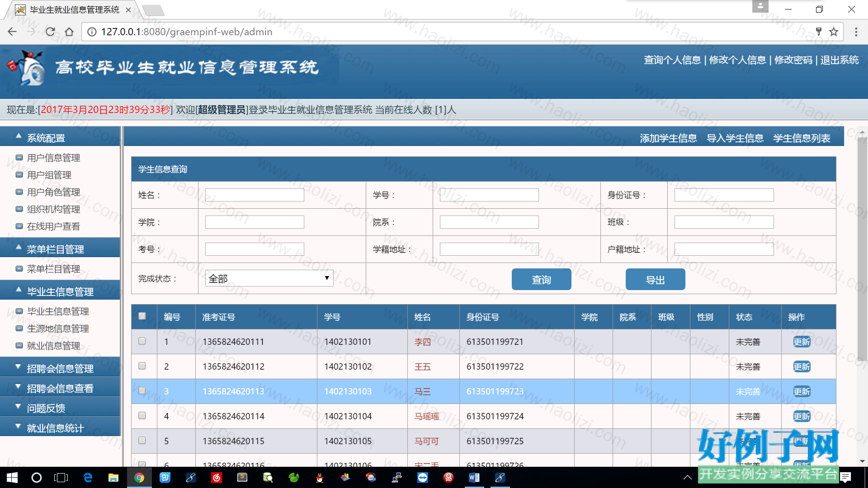The image size is (868, 488).
Task: Open Task View on the taskbar
Action: coord(61,478)
